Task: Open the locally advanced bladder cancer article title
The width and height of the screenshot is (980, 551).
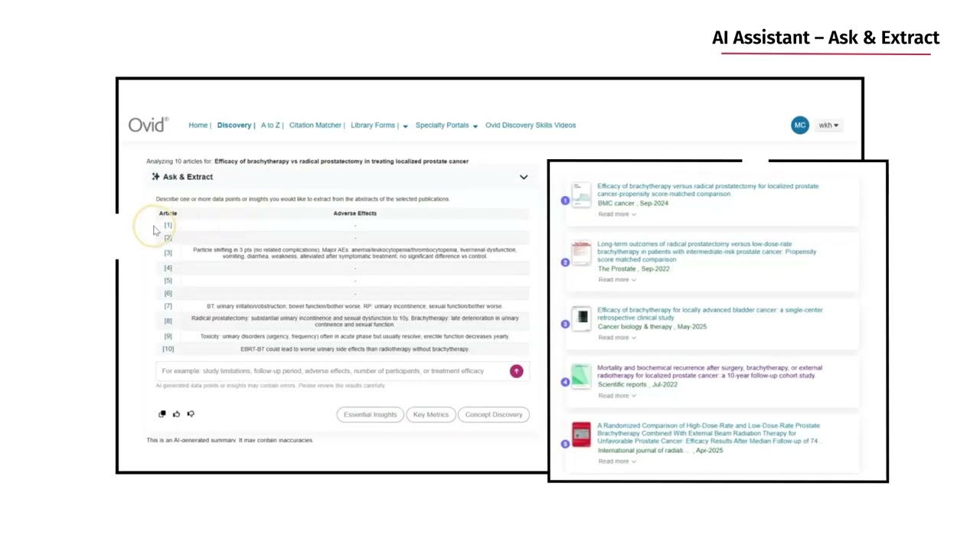Action: tap(710, 314)
